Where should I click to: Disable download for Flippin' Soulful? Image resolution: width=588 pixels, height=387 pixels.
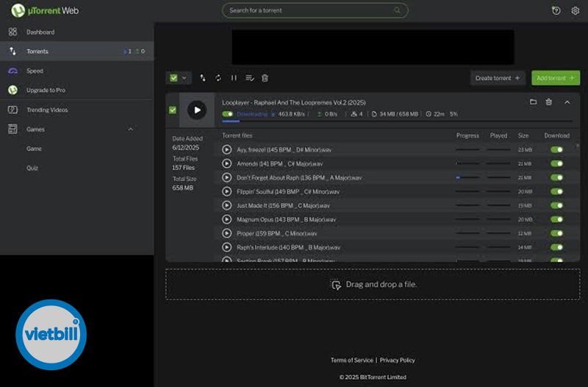coord(556,191)
